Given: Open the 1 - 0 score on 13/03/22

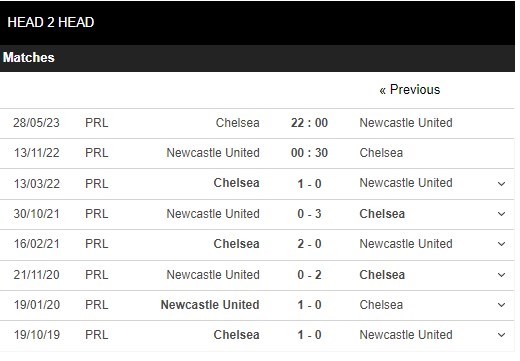Looking at the screenshot, I should pyautogui.click(x=309, y=184).
